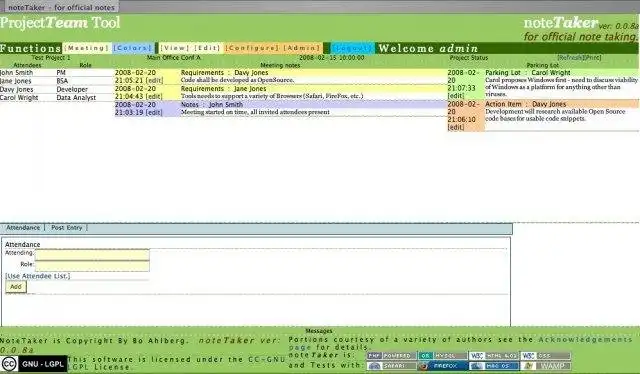Screen dimensions: 640x374
Task: Open the Configure function
Action: point(252,48)
